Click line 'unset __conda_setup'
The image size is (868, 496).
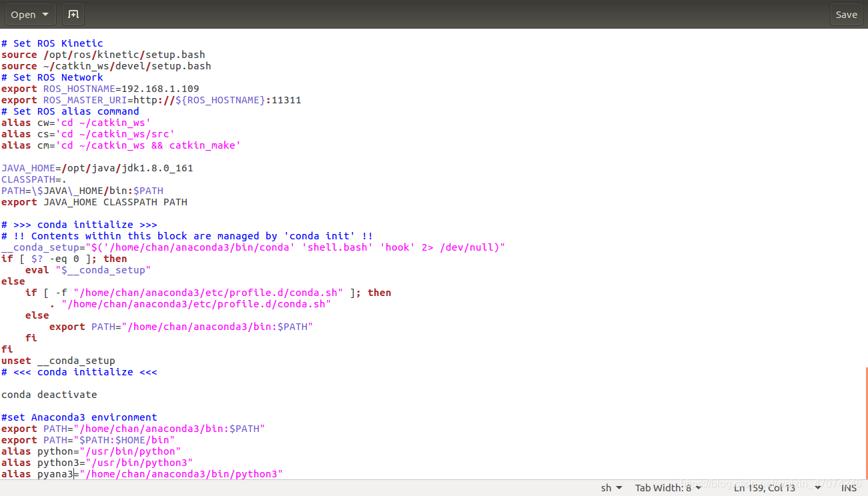click(58, 361)
